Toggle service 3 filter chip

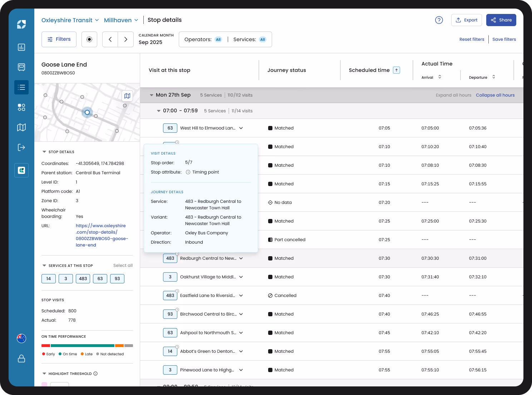(x=66, y=279)
